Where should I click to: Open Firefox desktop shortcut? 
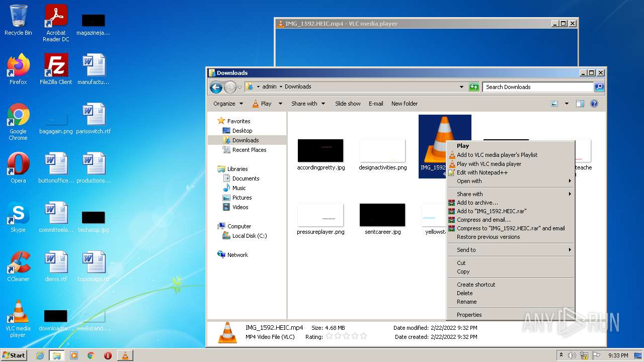[x=18, y=69]
